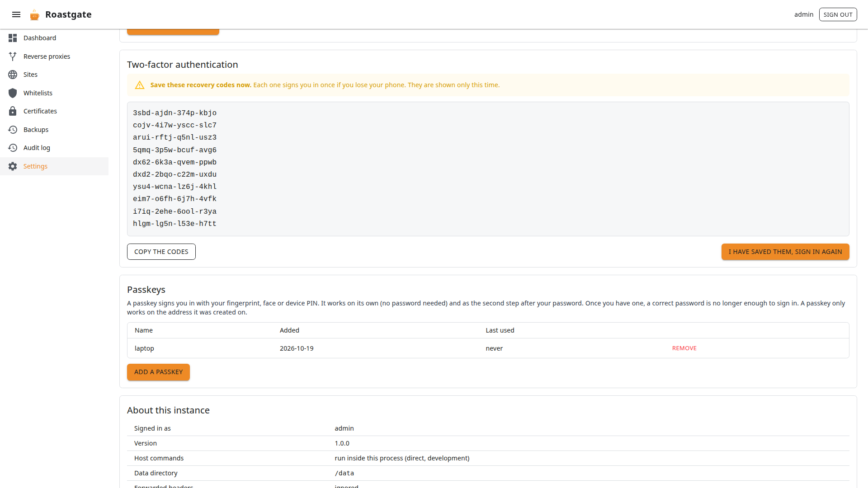The height and width of the screenshot is (488, 868).
Task: Click recovery code i7iq-2ehe-6ool-r3ya
Action: 175,211
